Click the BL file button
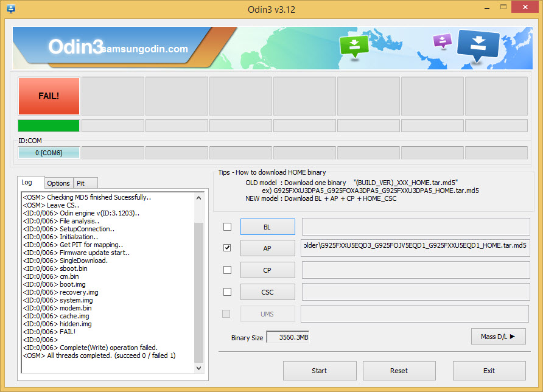This screenshot has height=392, width=543. pyautogui.click(x=268, y=227)
